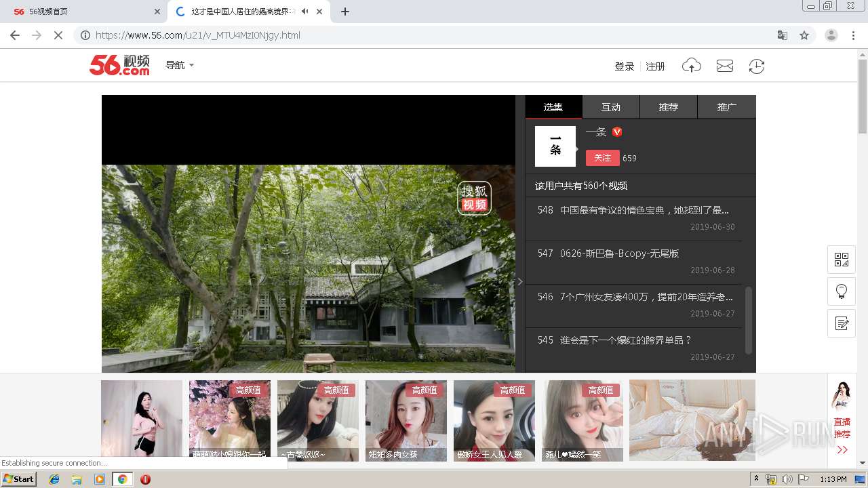Click the >> arrows under 直播推荐
The height and width of the screenshot is (488, 868).
pyautogui.click(x=842, y=449)
